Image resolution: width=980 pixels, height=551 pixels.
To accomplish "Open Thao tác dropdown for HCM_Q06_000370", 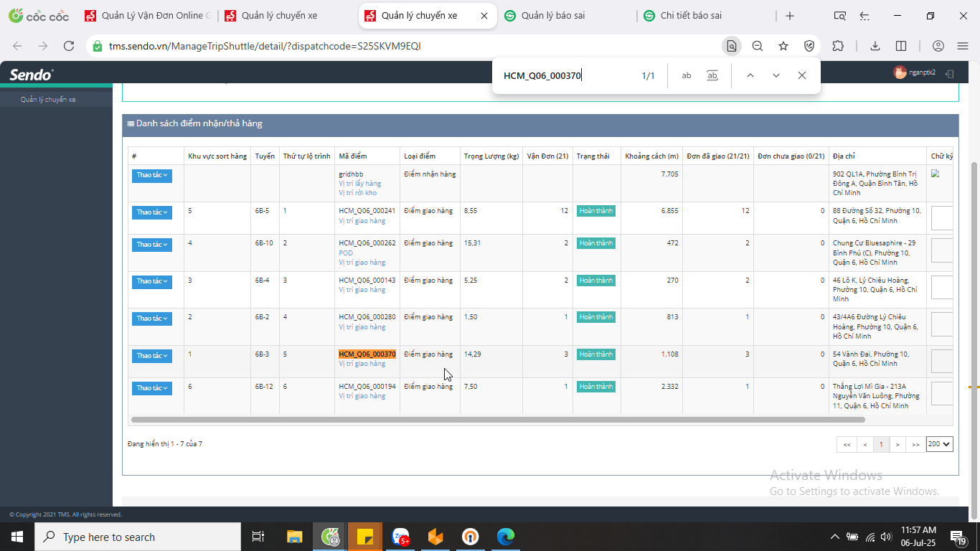I will tap(152, 356).
